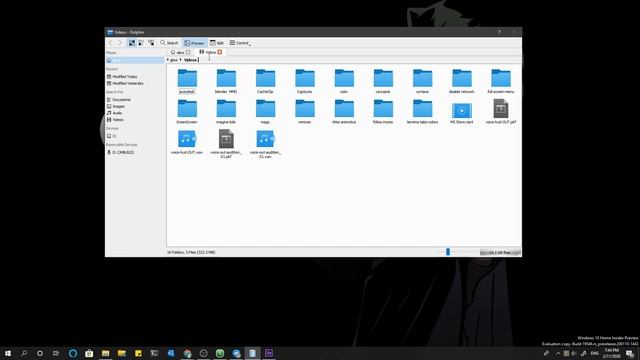Select the CacheClip folder

pos(265,81)
